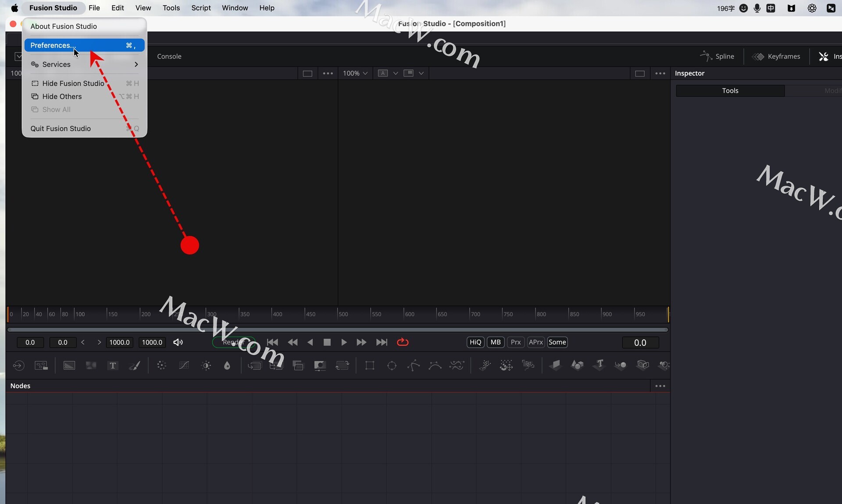Click the Keyframes panel button
842x504 pixels.
(776, 56)
